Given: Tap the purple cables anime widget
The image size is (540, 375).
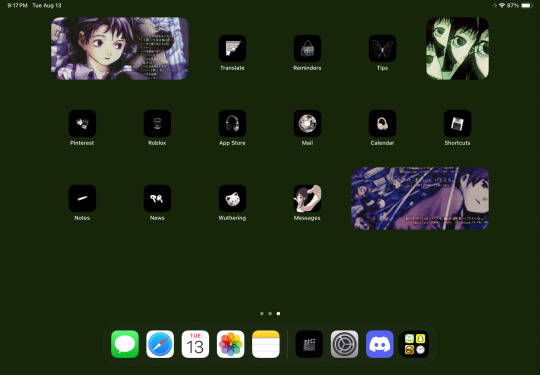Looking at the screenshot, I should [x=420, y=199].
